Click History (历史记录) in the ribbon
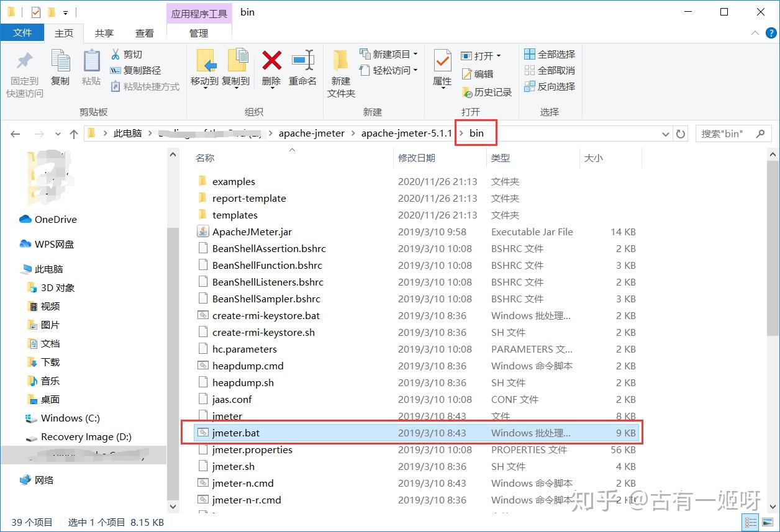780x532 pixels. tap(486, 92)
